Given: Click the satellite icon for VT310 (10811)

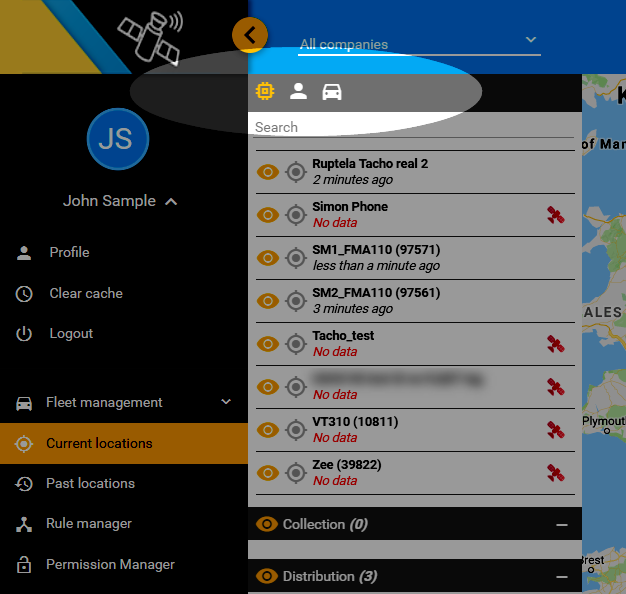Looking at the screenshot, I should 555,430.
